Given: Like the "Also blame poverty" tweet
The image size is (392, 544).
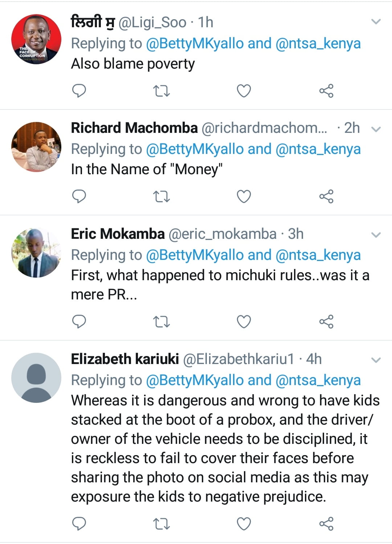Looking at the screenshot, I should pyautogui.click(x=244, y=91).
